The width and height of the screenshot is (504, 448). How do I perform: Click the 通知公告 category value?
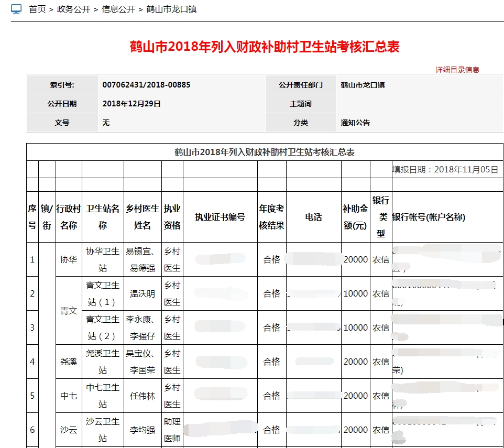(355, 123)
